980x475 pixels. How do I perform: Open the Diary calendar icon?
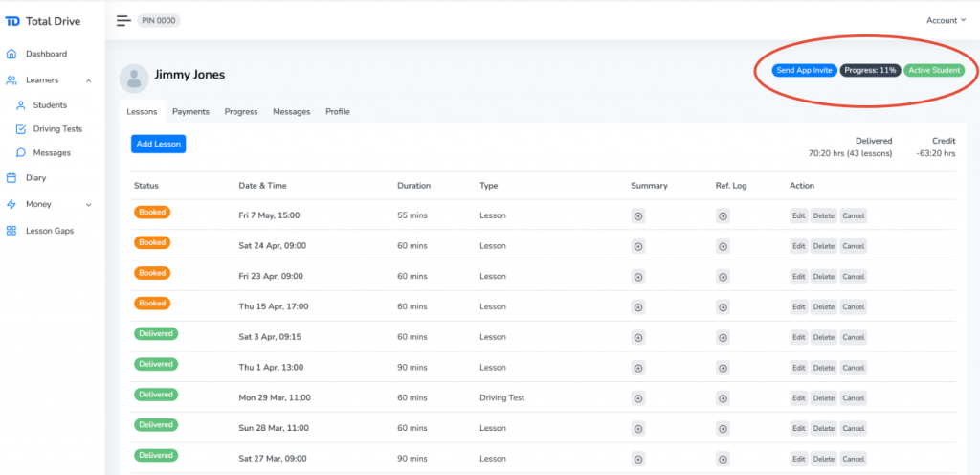click(11, 177)
